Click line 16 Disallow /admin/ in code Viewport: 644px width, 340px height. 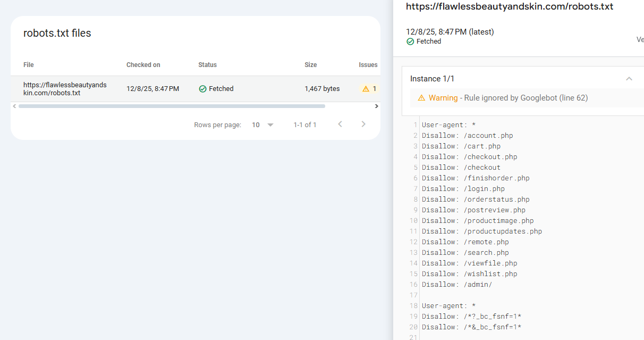point(457,285)
